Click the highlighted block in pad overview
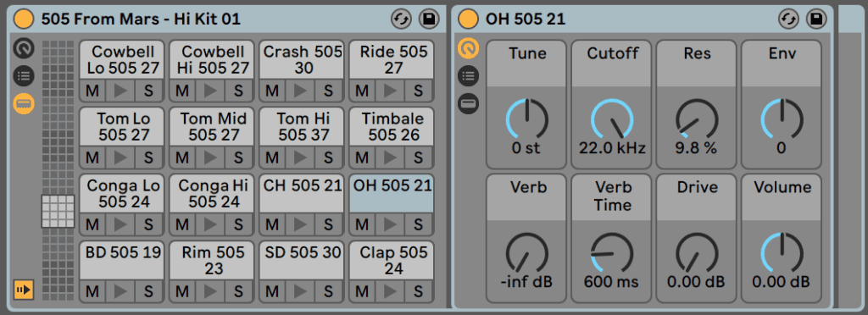868x315 pixels. (58, 211)
